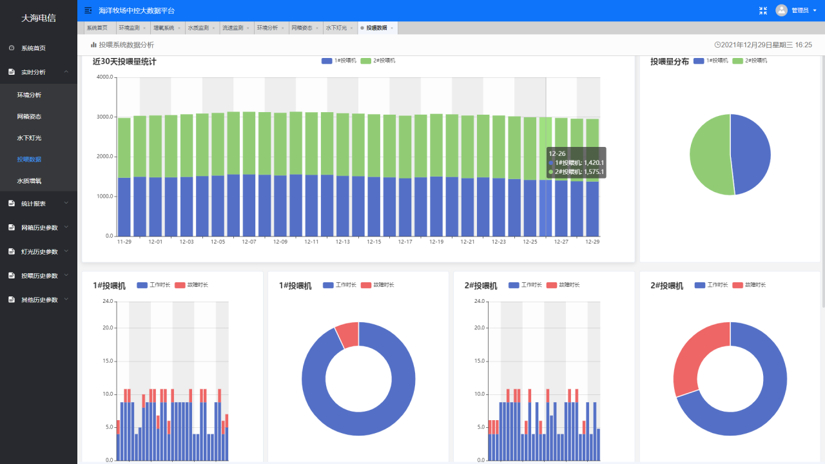The image size is (826, 465).
Task: Toggle 2#投喂机 legend in 投喂量分布 pie chart
Action: point(750,61)
